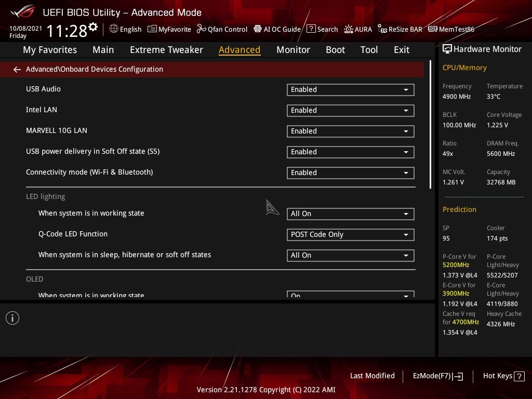Screen dimensions: 532x399
Task: Click the Hardware Monitor screen icon
Action: click(447, 49)
